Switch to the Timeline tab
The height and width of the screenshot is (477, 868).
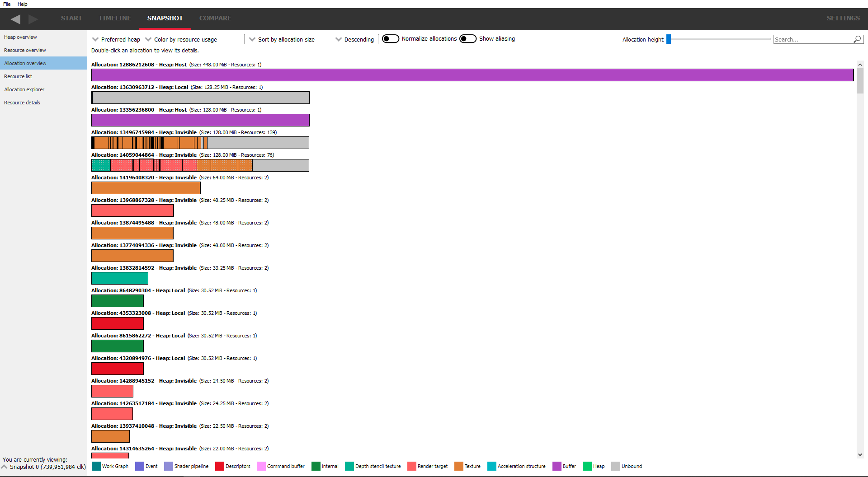pyautogui.click(x=115, y=18)
